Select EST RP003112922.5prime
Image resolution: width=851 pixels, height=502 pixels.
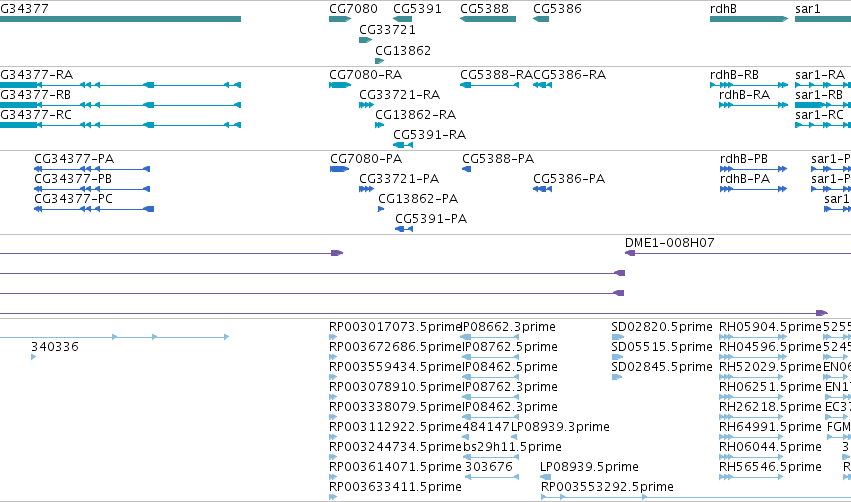pos(333,437)
